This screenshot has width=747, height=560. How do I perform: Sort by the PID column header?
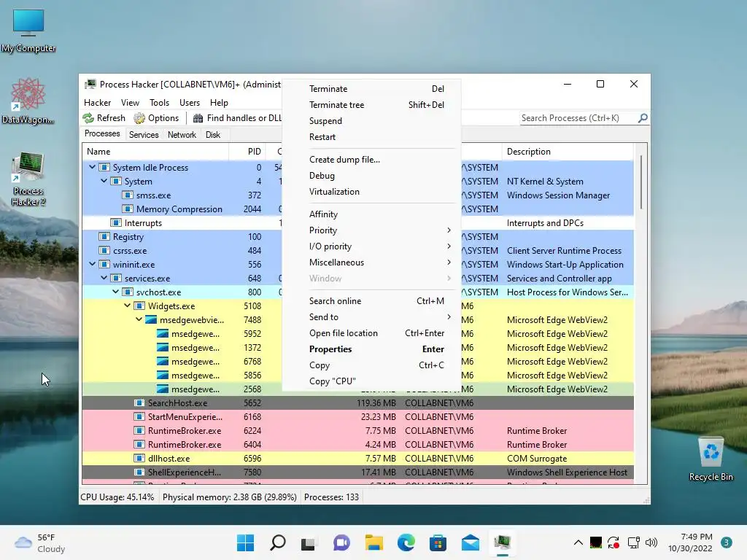[247, 152]
